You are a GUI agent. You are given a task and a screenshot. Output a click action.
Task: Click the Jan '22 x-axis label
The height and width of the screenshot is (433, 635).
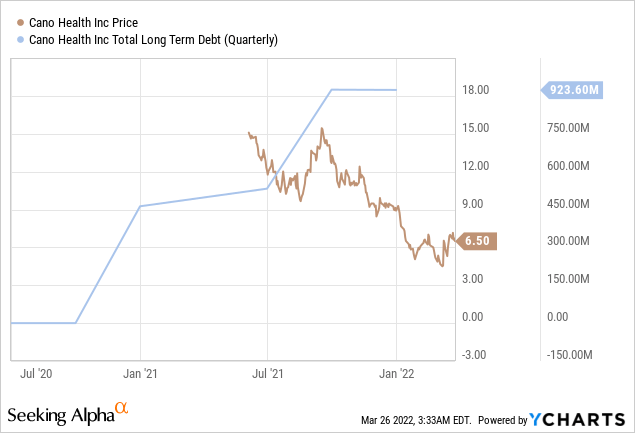click(x=396, y=374)
